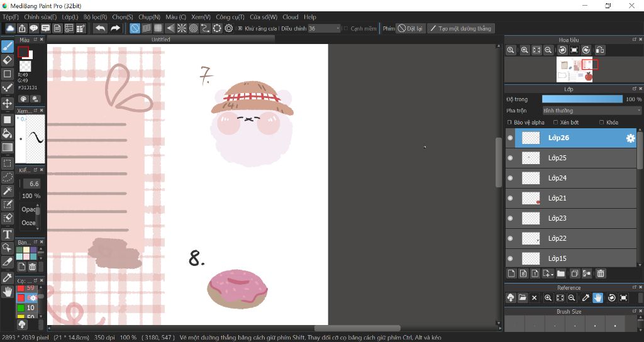Enable the Xén bớt checkbox
The image size is (644, 342).
[556, 123]
